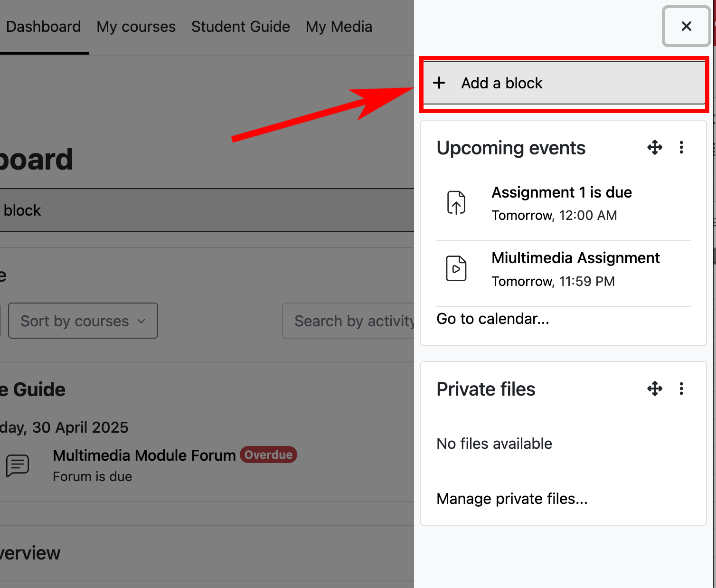Click Add a block in the drawer
This screenshot has height=588, width=716.
[x=564, y=83]
